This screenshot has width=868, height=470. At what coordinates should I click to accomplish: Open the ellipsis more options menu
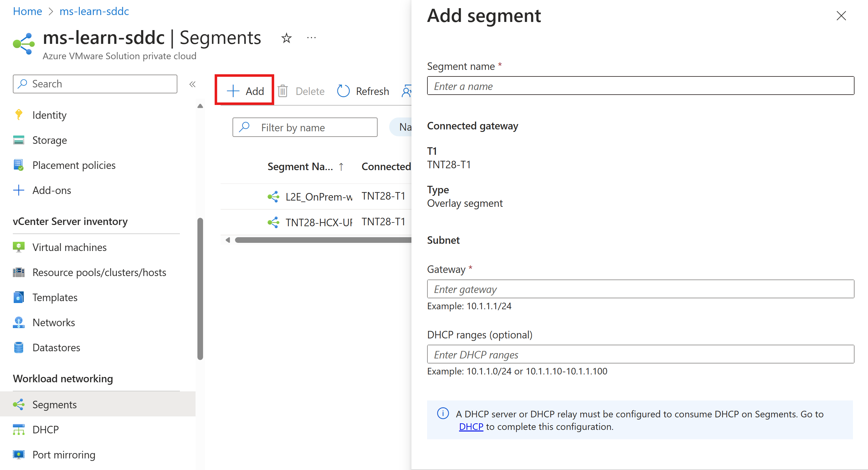(311, 38)
